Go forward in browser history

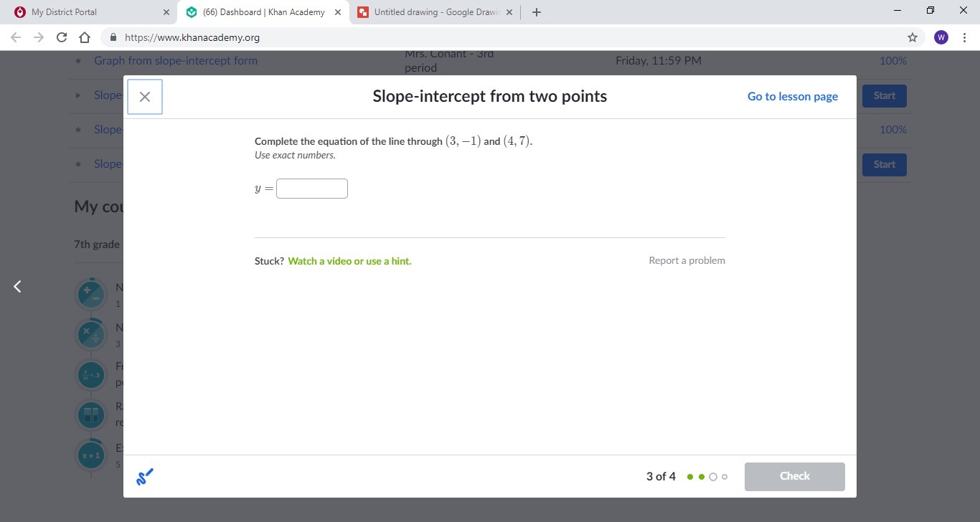[39, 37]
